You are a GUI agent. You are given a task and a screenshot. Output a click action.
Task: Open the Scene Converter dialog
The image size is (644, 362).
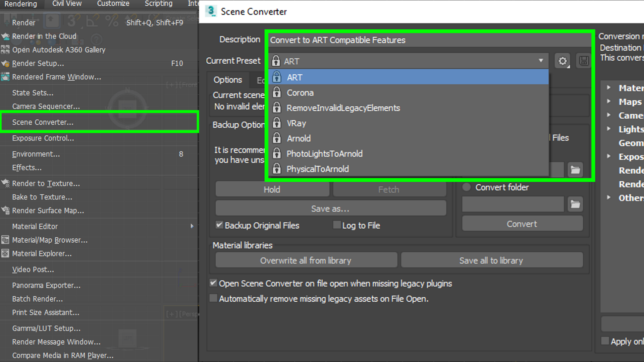tap(43, 122)
